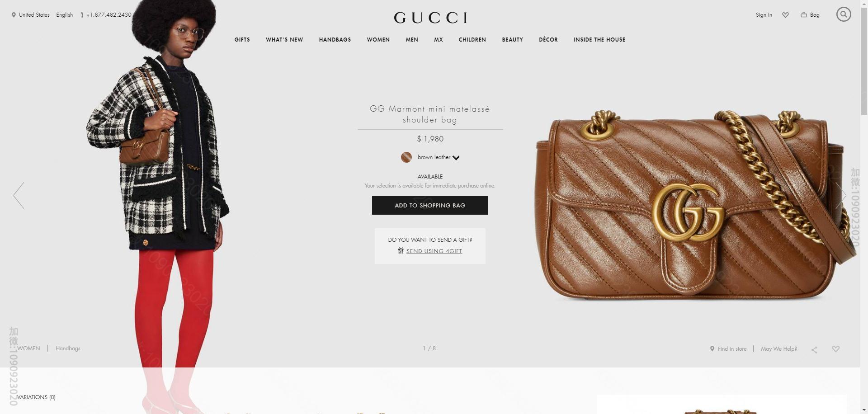Change the United States location selector
Image resolution: width=868 pixels, height=414 pixels.
(31, 15)
